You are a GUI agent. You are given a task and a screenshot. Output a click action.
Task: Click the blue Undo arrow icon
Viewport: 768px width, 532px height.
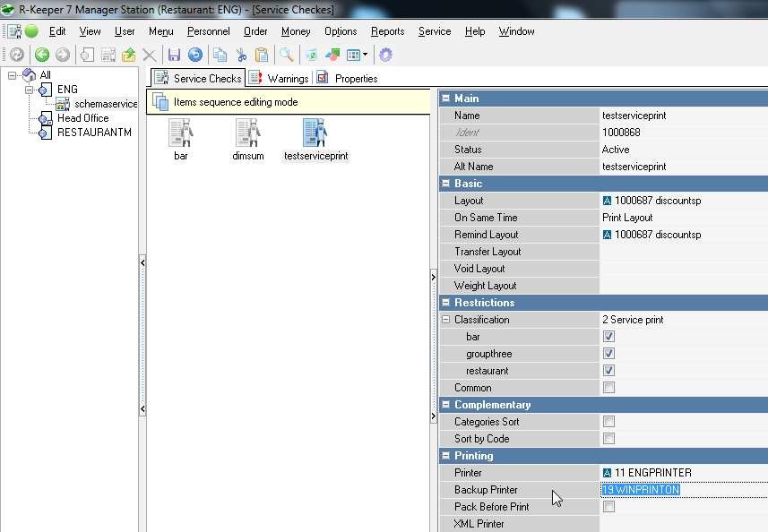click(x=194, y=55)
